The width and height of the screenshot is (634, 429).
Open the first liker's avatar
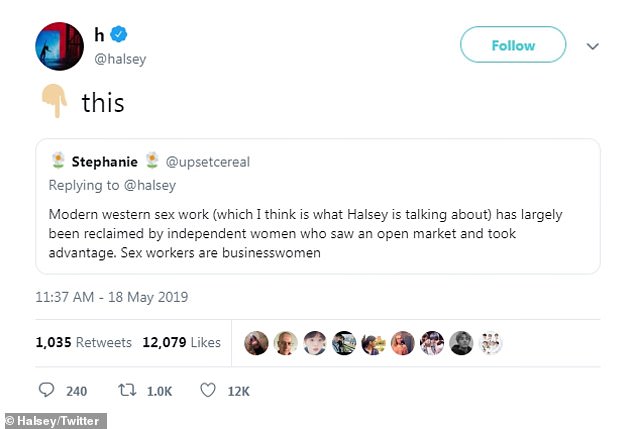[256, 342]
